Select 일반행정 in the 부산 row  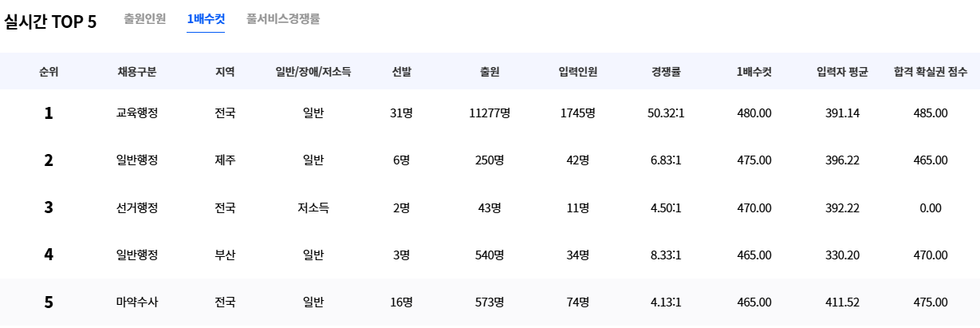[136, 255]
